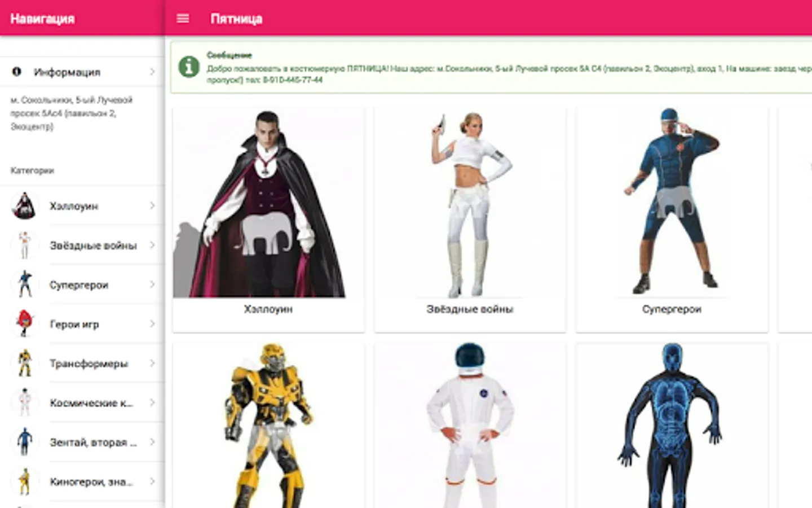The image size is (812, 508).
Task: Open Космические к... via chevron arrow
Action: [152, 402]
